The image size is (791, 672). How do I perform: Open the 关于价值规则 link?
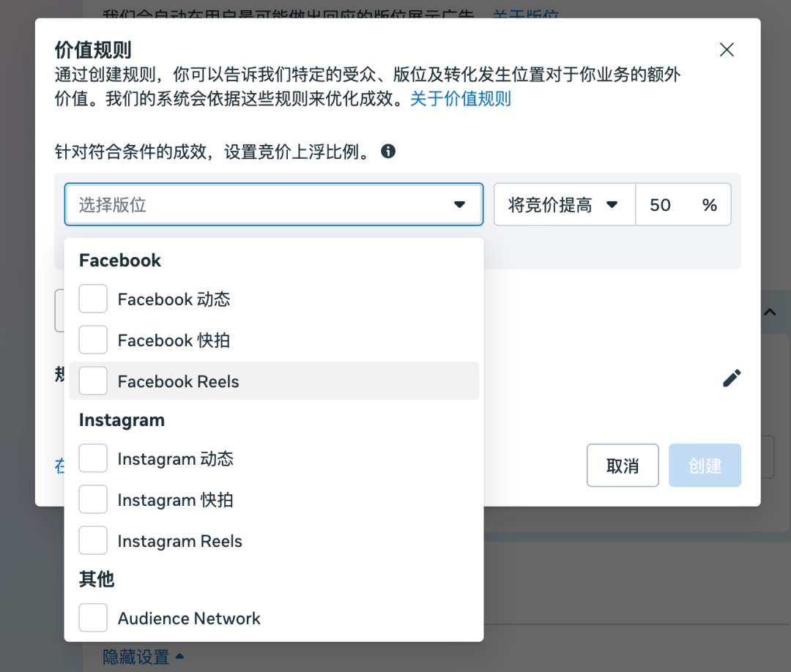click(x=460, y=98)
